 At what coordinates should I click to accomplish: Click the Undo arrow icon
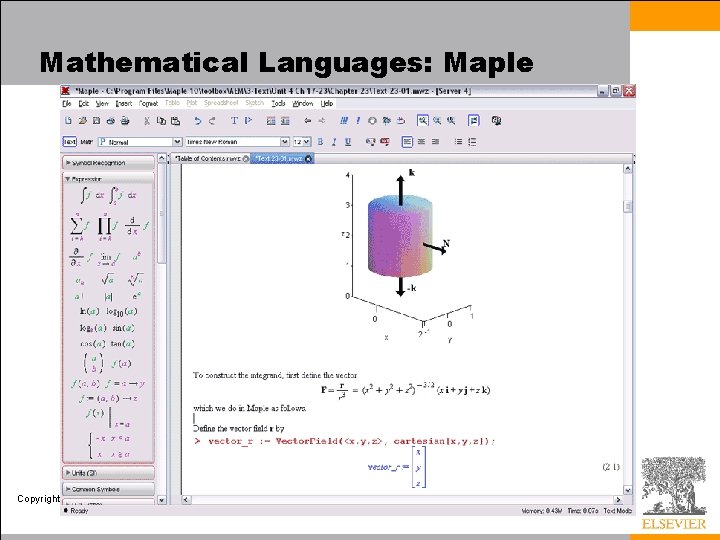click(x=197, y=121)
